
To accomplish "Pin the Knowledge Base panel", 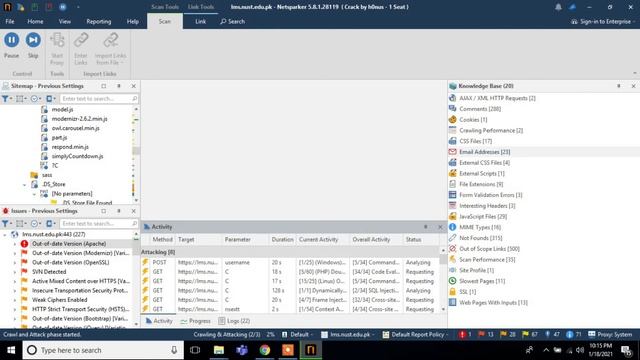I will coord(619,86).
